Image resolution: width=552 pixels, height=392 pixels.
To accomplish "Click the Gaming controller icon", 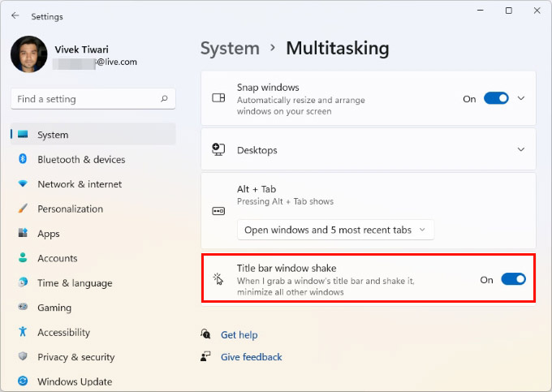I will 23,307.
